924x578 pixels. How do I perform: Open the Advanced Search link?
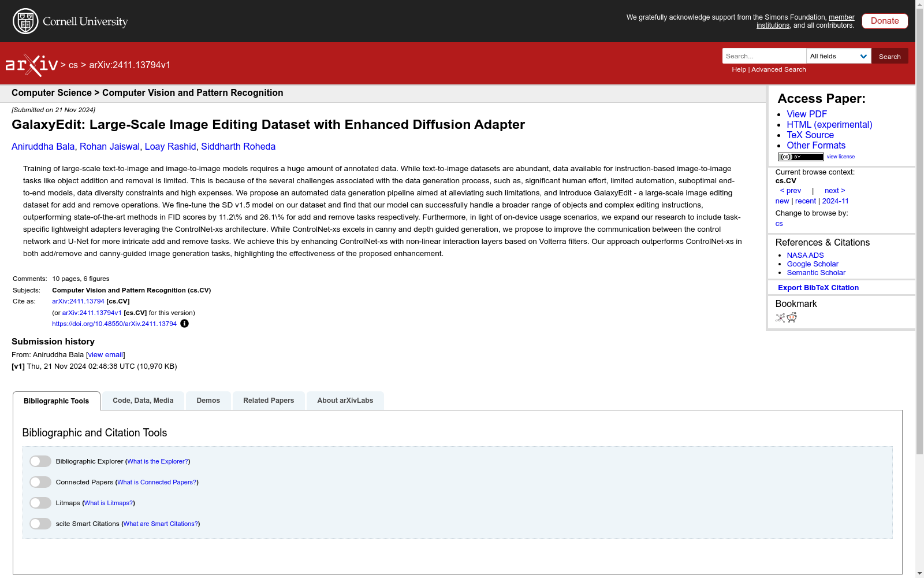click(x=778, y=69)
